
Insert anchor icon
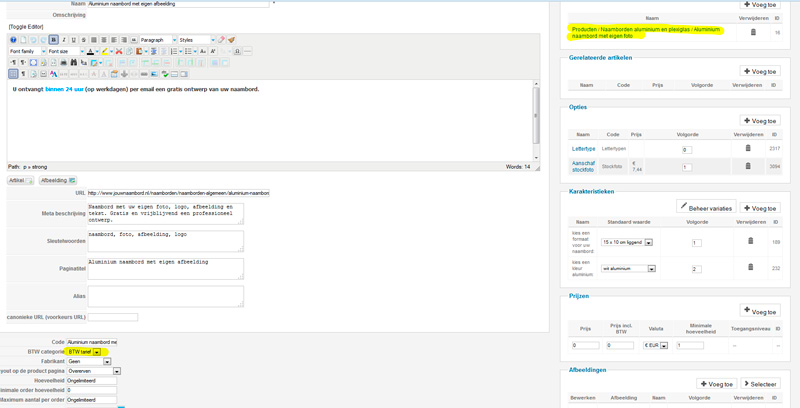pos(124,74)
